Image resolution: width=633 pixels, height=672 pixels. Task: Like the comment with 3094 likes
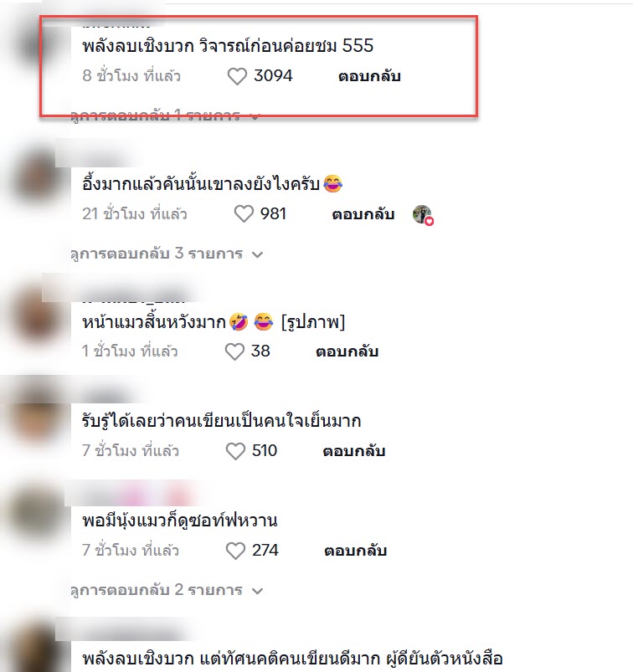point(237,77)
